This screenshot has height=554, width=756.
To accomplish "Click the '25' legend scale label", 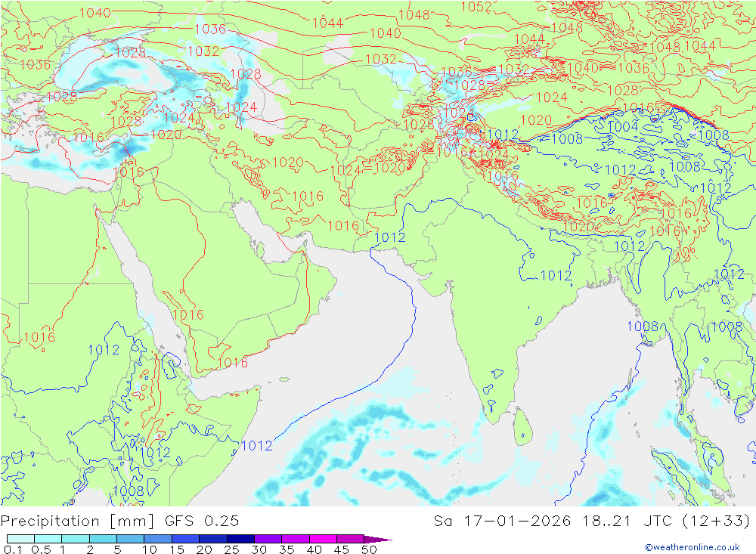I will (x=231, y=549).
